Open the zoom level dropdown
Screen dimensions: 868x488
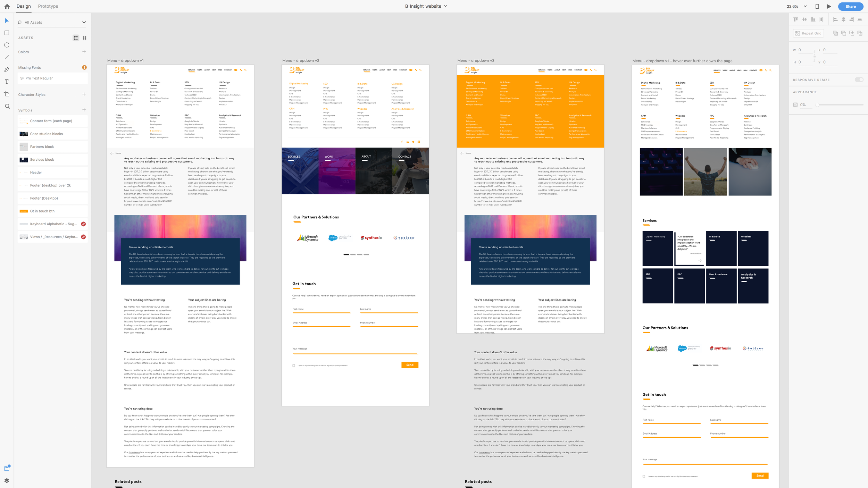(805, 6)
